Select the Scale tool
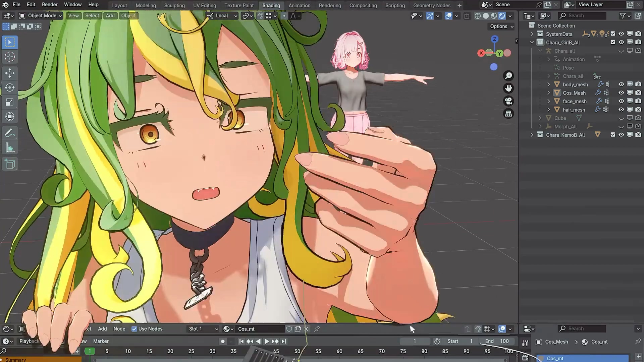 9,102
